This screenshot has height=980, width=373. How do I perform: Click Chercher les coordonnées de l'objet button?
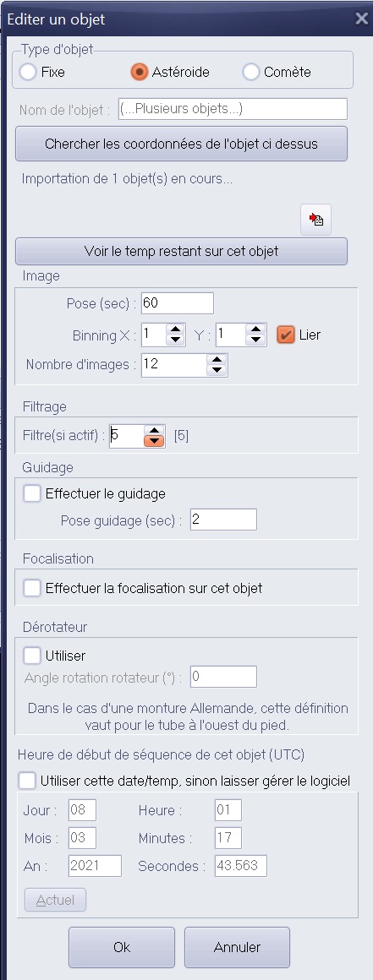[181, 144]
